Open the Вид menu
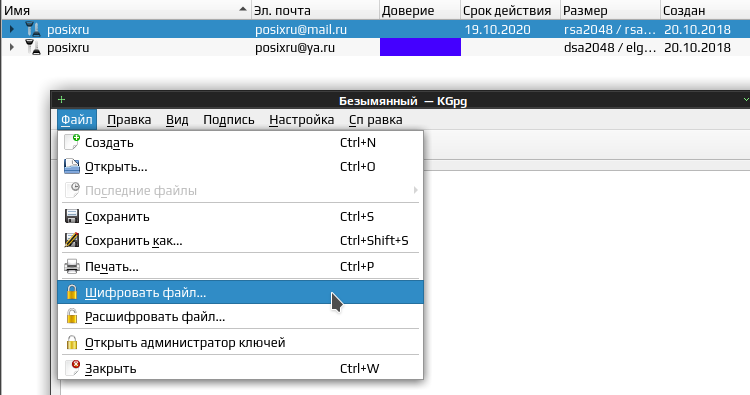This screenshot has width=750, height=395. pos(177,120)
